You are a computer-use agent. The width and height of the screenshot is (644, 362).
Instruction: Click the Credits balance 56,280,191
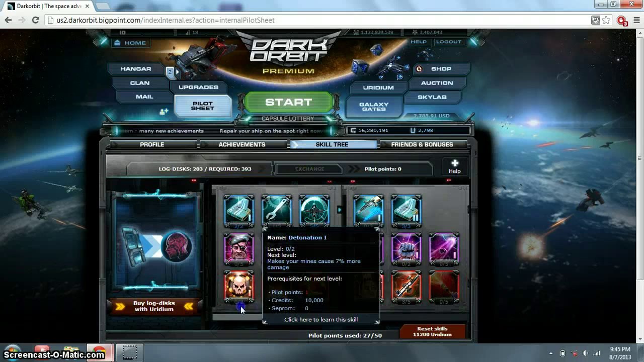tap(373, 130)
